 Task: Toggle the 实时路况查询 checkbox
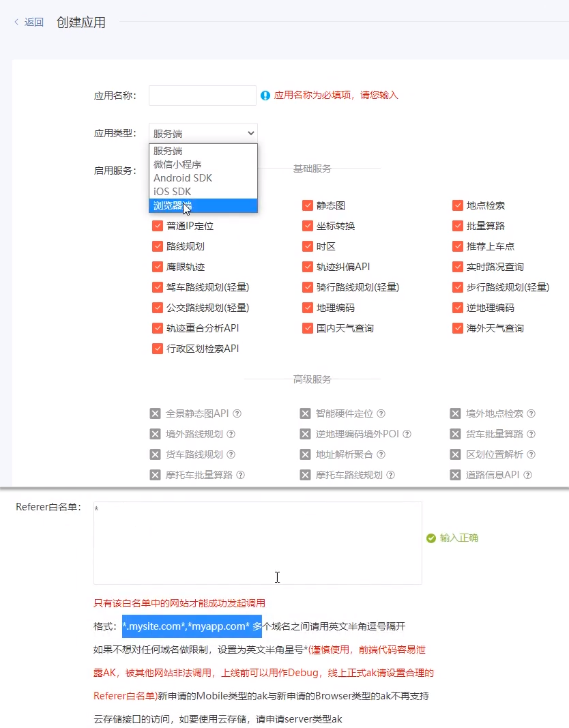click(x=458, y=267)
